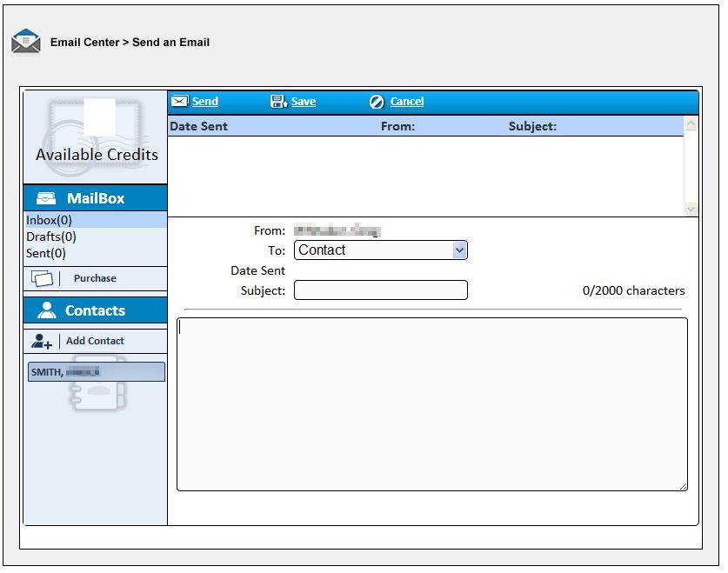Viewport: 728px width, 573px height.
Task: Open the To Contact dropdown
Action: point(381,250)
